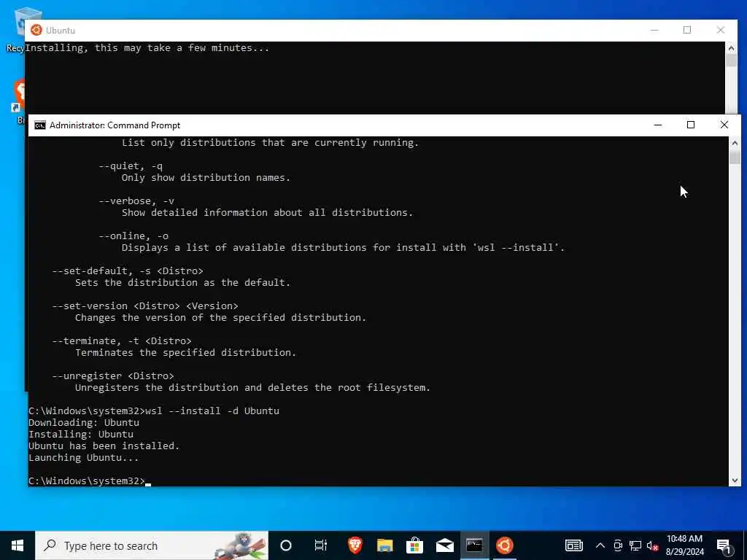Click '--terminate, -t <Distro>' option text

point(122,341)
